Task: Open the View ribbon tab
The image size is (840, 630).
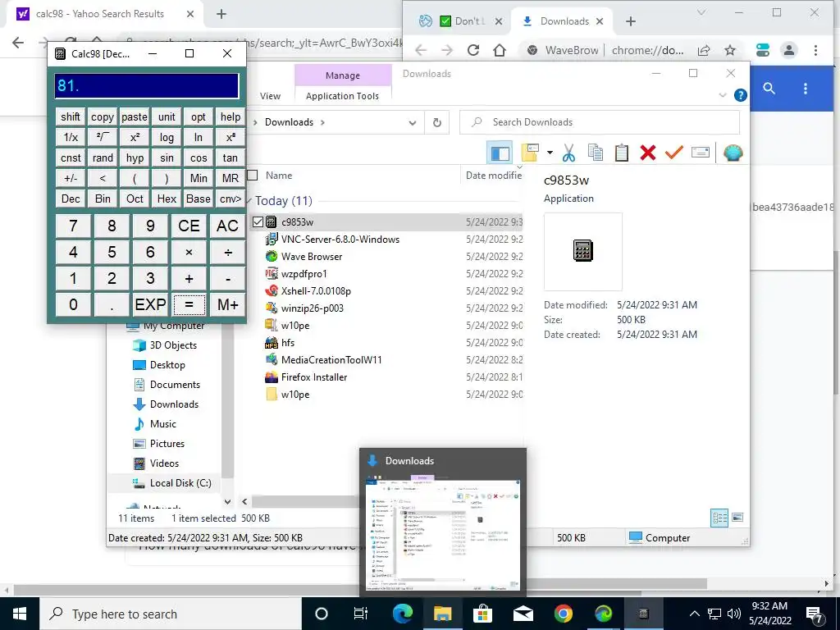Action: (x=270, y=96)
